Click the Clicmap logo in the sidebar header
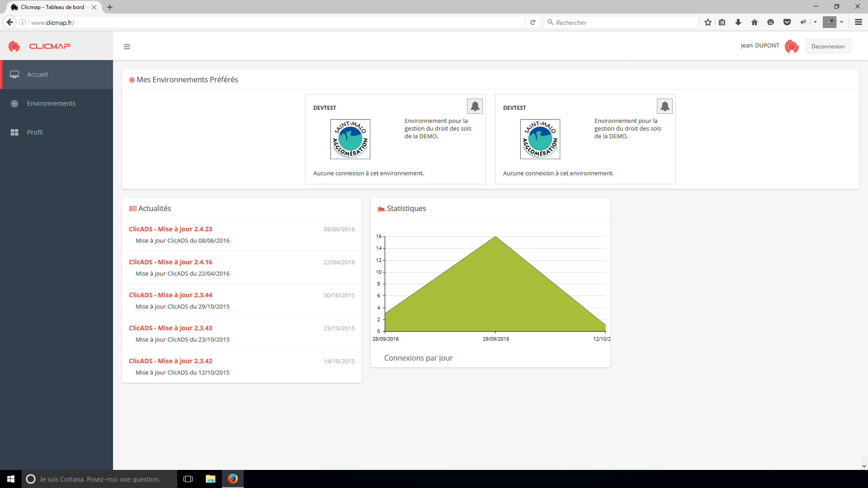This screenshot has width=868, height=488. click(39, 46)
